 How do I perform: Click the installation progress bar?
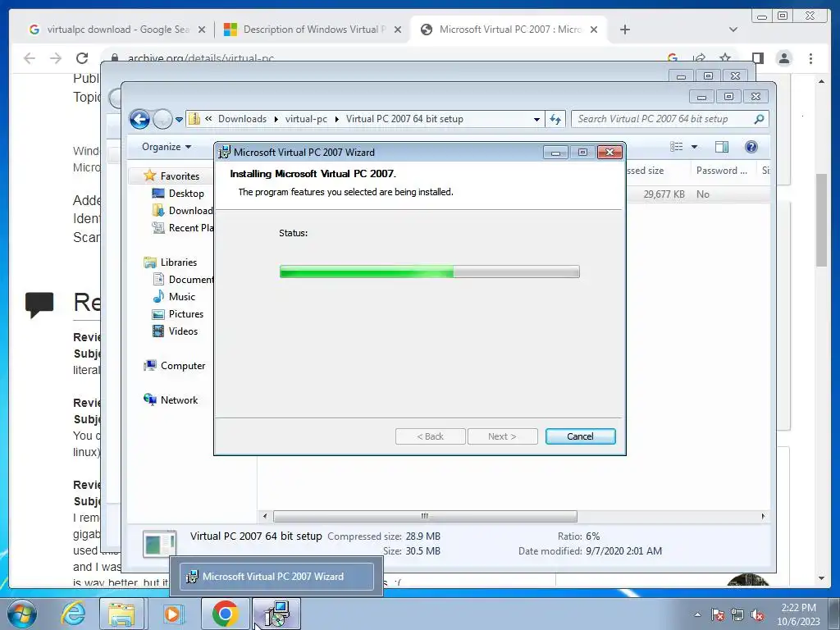click(x=429, y=272)
